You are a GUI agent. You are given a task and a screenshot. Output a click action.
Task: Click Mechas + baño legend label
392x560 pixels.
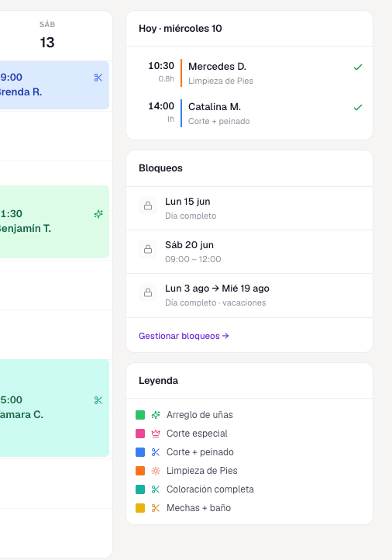pyautogui.click(x=198, y=507)
